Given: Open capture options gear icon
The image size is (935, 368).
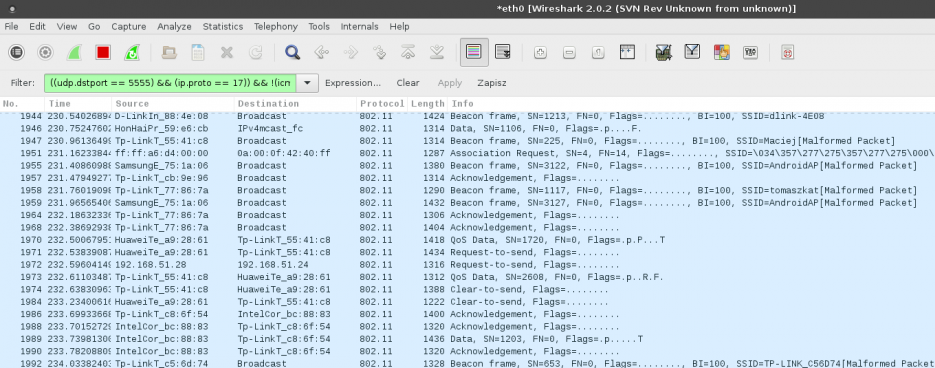Looking at the screenshot, I should (45, 52).
